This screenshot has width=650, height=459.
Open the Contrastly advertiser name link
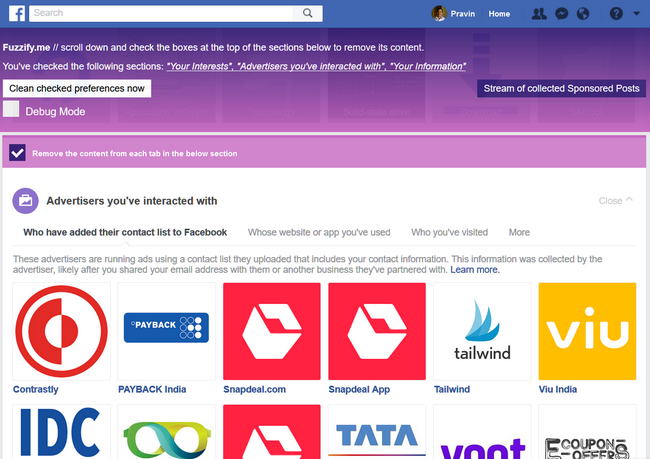(36, 389)
